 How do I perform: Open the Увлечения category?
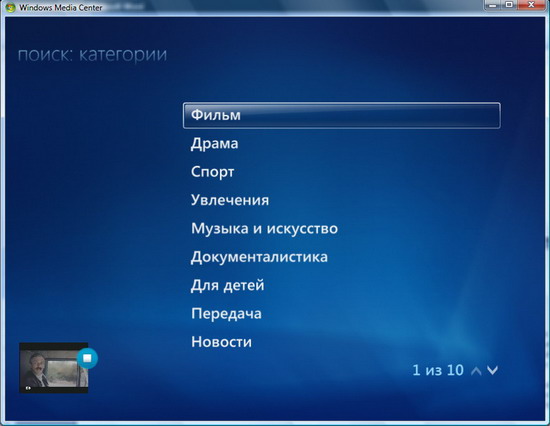(230, 200)
